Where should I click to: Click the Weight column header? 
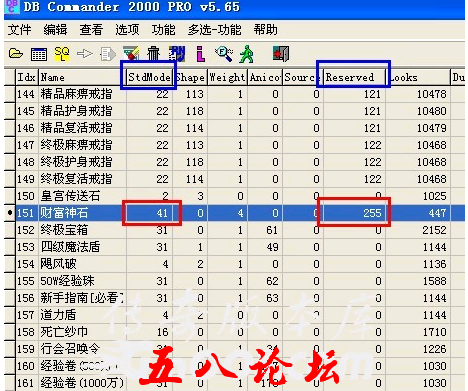pyautogui.click(x=227, y=77)
